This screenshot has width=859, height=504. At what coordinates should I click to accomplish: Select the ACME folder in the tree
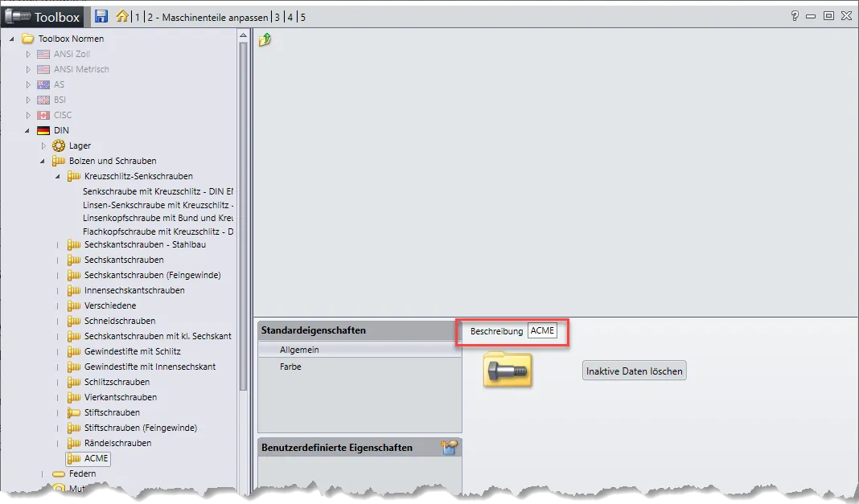[x=96, y=458]
